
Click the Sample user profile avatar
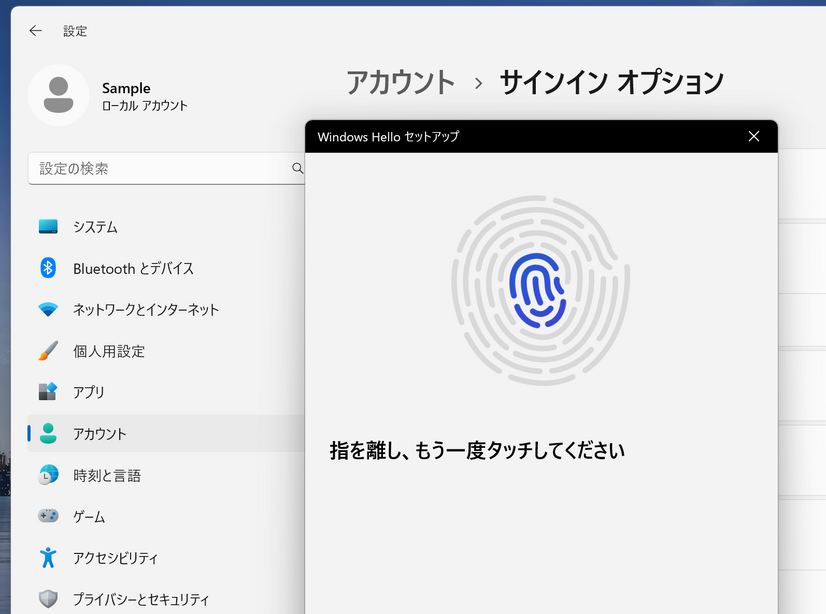point(58,95)
